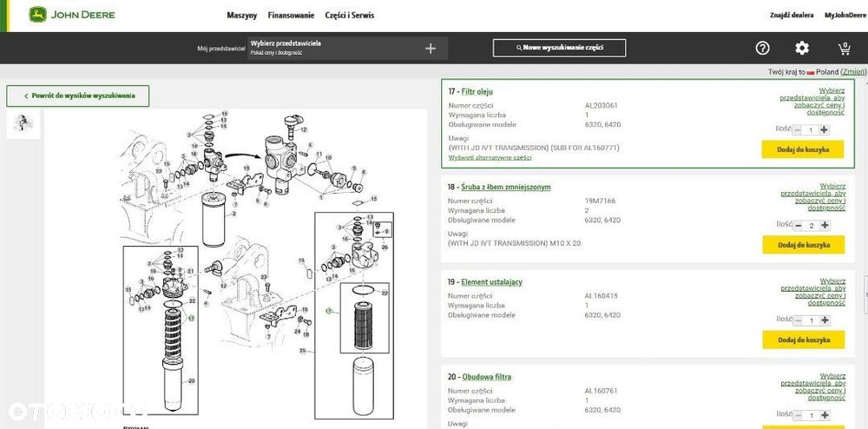Add Śruba z łbem zmniejszonym to cart

click(x=803, y=245)
